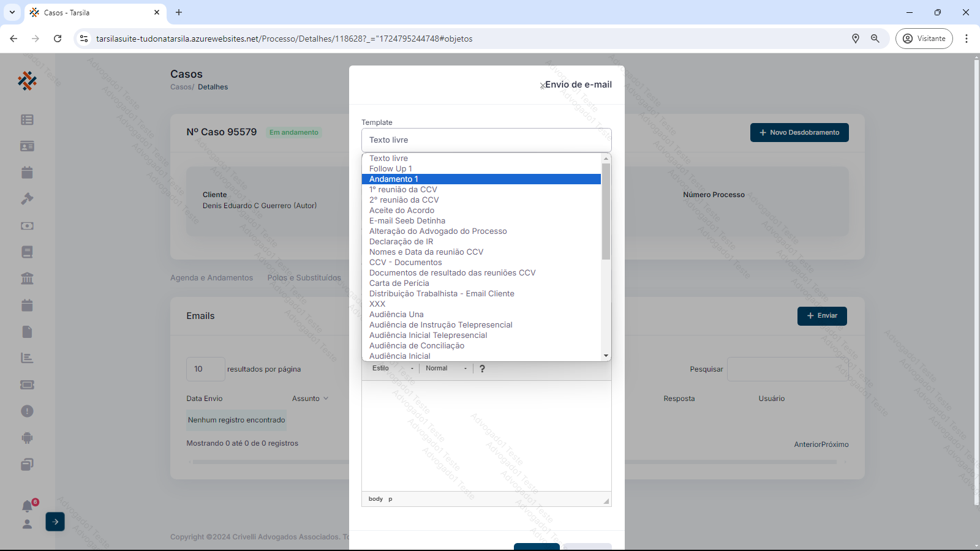Click the money bill sidebar icon
The image size is (980, 551).
(27, 226)
